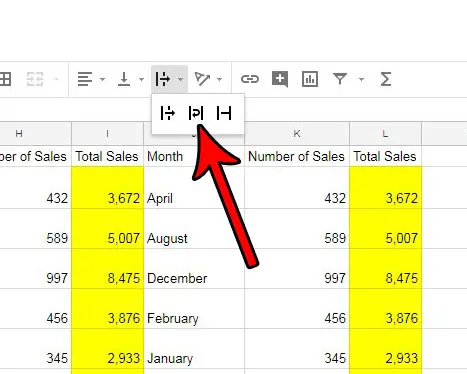Expand filter views dropdown arrow
Screen dimensions: 467x374
pyautogui.click(x=361, y=79)
